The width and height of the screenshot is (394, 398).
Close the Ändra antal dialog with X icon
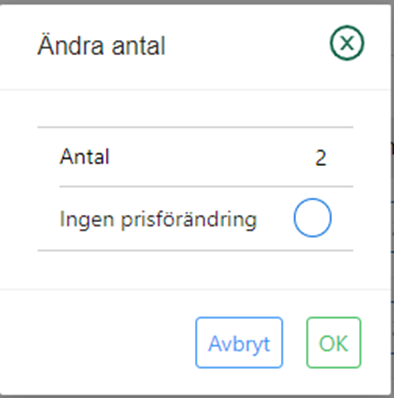[347, 43]
